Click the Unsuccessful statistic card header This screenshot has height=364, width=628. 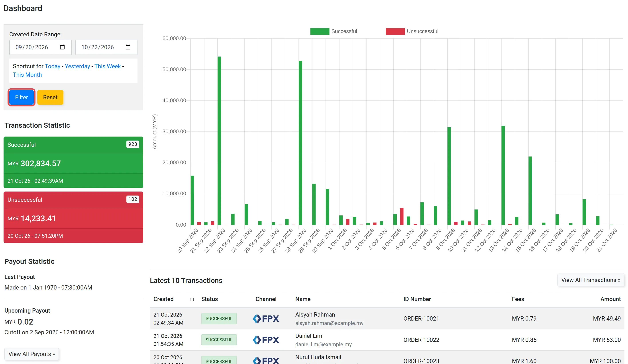tap(73, 200)
